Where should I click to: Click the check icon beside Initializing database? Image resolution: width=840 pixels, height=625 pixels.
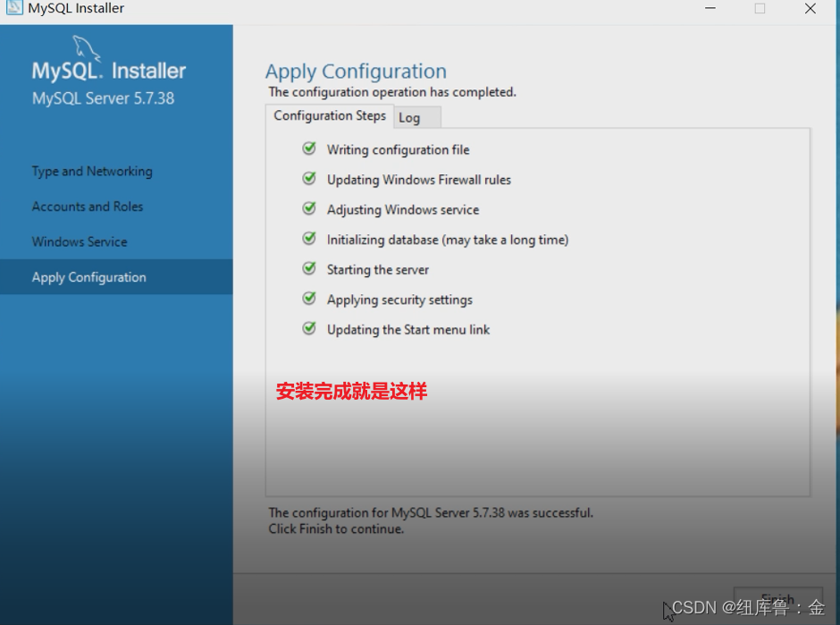309,239
